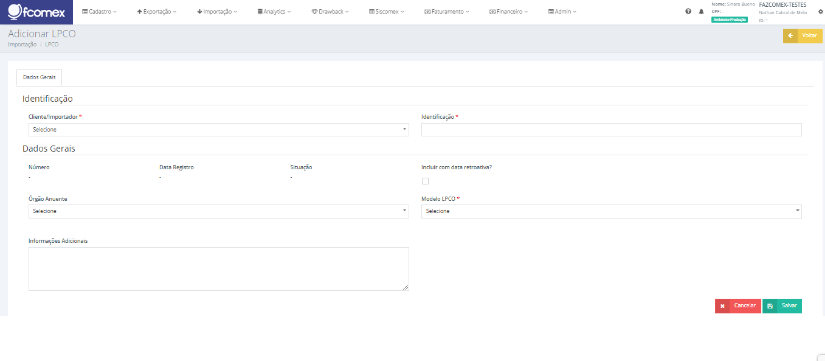825x361 pixels.
Task: Open the Analytics menu
Action: click(274, 12)
